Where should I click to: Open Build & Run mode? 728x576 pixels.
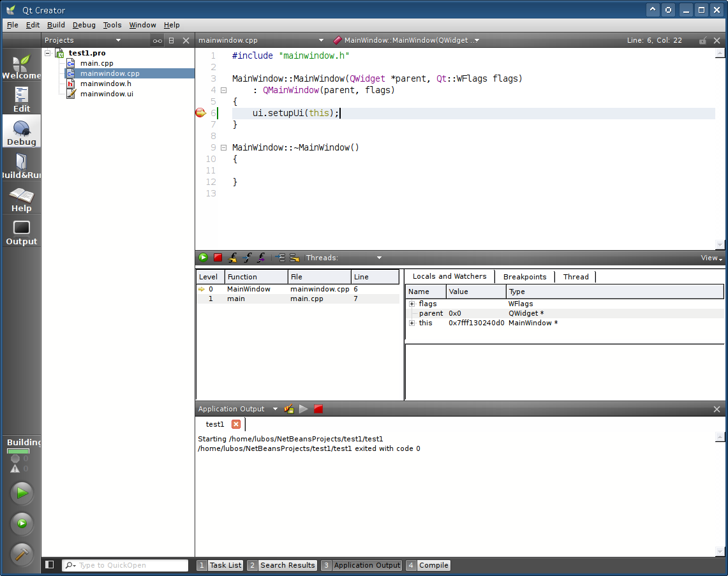click(21, 165)
